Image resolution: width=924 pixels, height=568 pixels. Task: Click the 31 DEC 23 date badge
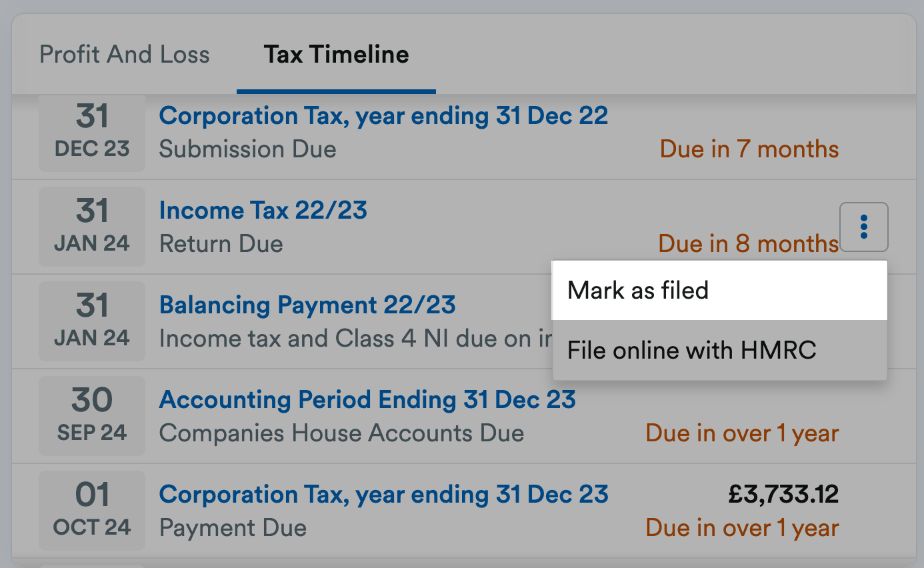tap(92, 132)
